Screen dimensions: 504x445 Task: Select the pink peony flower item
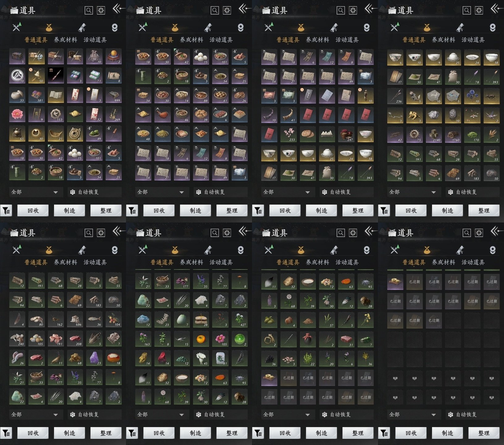coord(17,114)
